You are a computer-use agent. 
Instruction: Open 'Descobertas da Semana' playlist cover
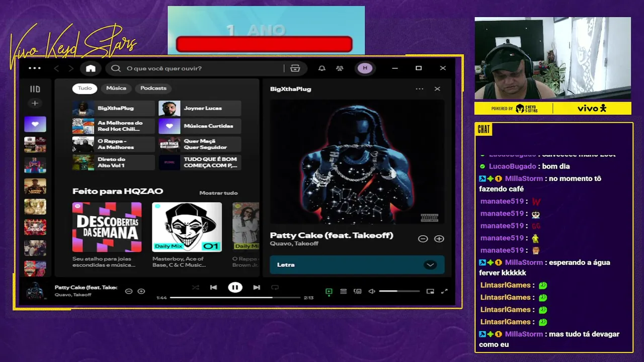107,227
